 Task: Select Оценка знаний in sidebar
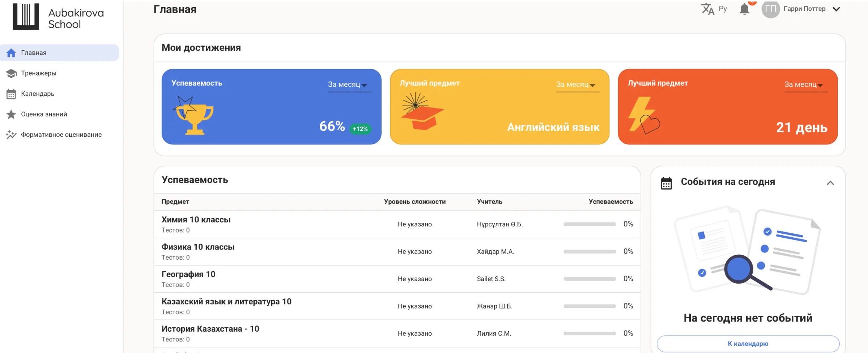44,114
